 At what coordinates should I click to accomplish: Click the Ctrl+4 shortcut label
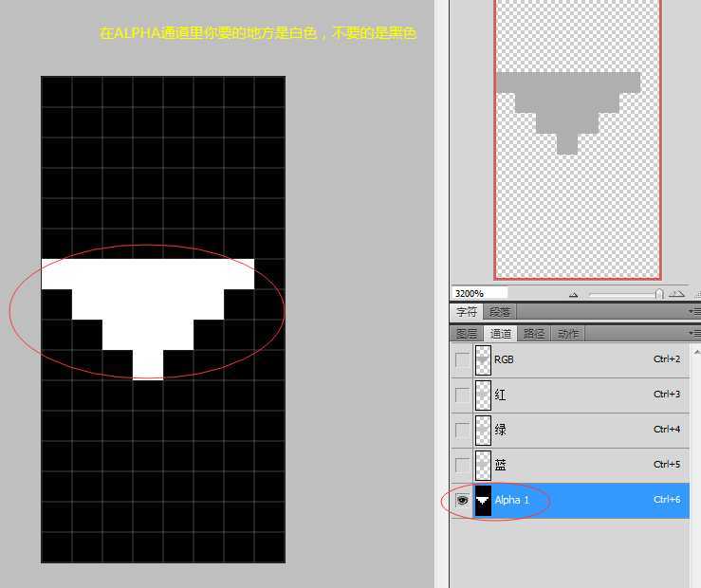pyautogui.click(x=667, y=430)
